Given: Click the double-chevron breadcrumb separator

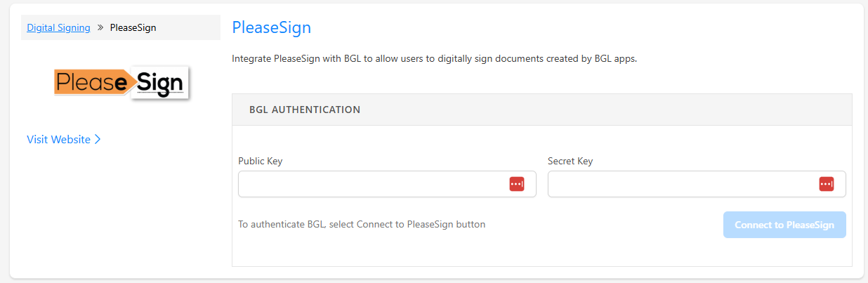Looking at the screenshot, I should pyautogui.click(x=100, y=28).
